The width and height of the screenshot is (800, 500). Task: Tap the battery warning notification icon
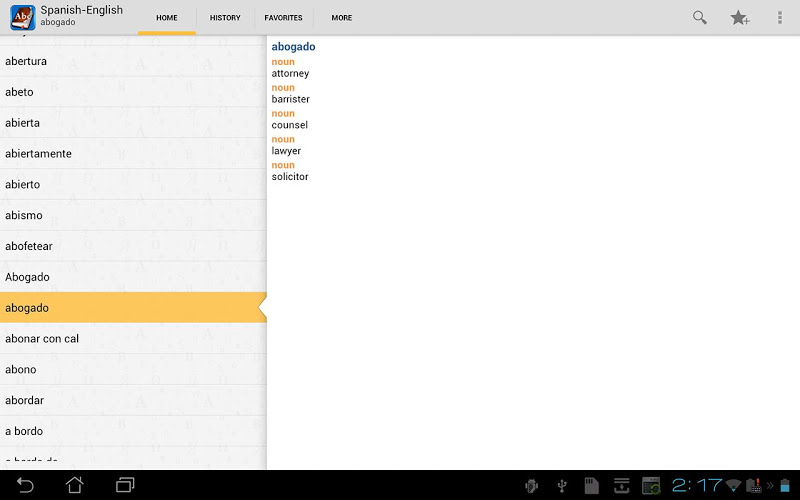coord(754,485)
